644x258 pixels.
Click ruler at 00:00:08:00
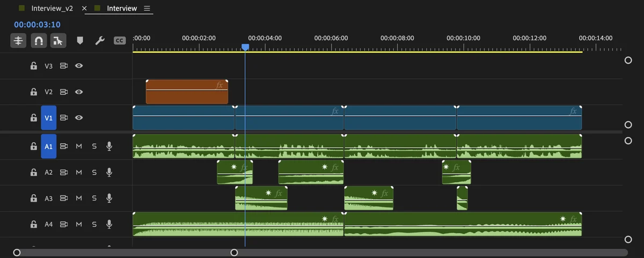(397, 38)
